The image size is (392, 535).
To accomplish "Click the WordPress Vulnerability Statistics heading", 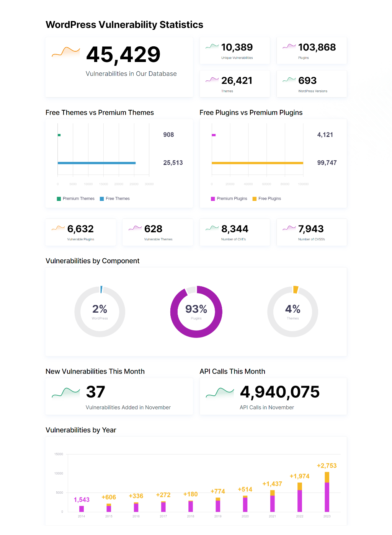I will click(x=124, y=24).
